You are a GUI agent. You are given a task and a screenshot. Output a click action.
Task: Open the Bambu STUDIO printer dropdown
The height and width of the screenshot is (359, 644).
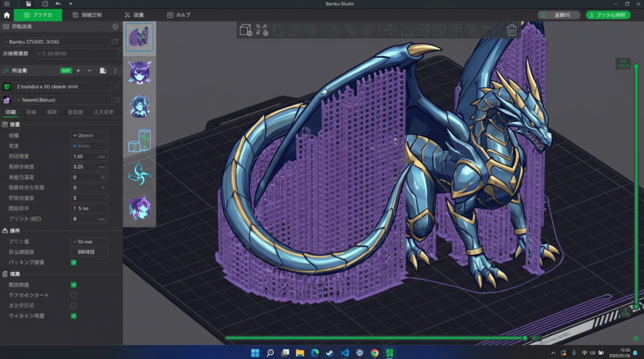point(56,42)
